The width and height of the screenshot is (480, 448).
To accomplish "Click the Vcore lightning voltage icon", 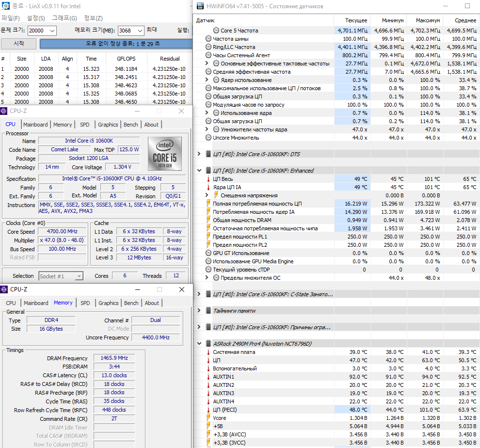I will pos(208,417).
